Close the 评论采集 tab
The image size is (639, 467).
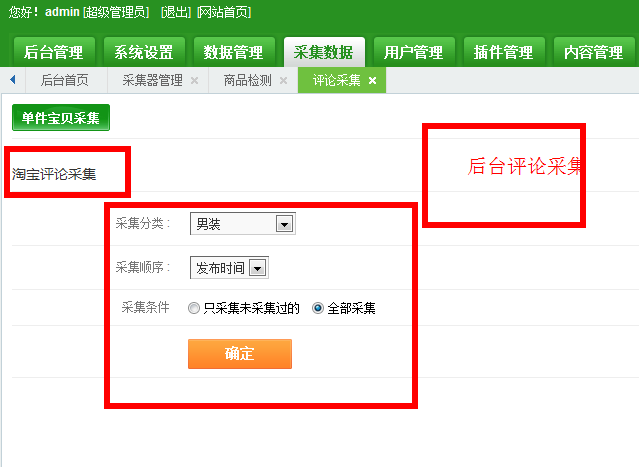point(372,81)
